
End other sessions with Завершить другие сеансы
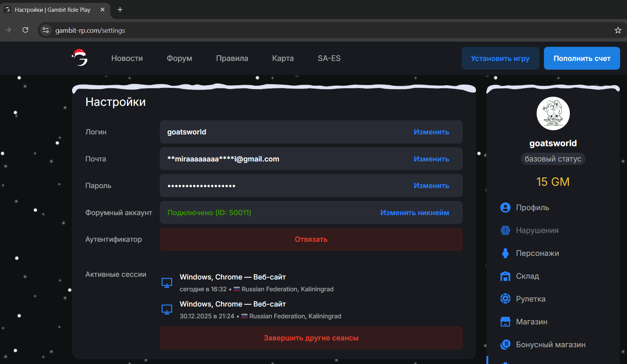(311, 338)
